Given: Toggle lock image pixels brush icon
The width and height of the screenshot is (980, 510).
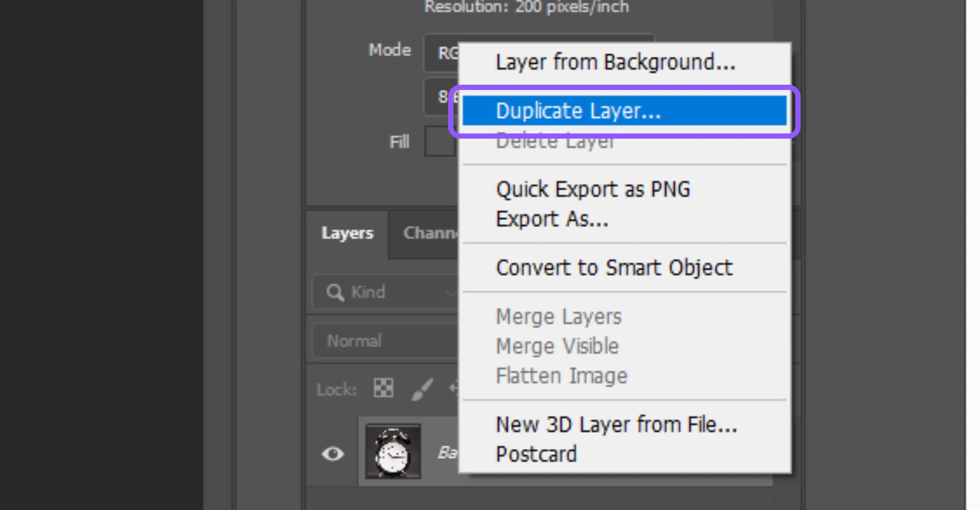Looking at the screenshot, I should [x=422, y=389].
